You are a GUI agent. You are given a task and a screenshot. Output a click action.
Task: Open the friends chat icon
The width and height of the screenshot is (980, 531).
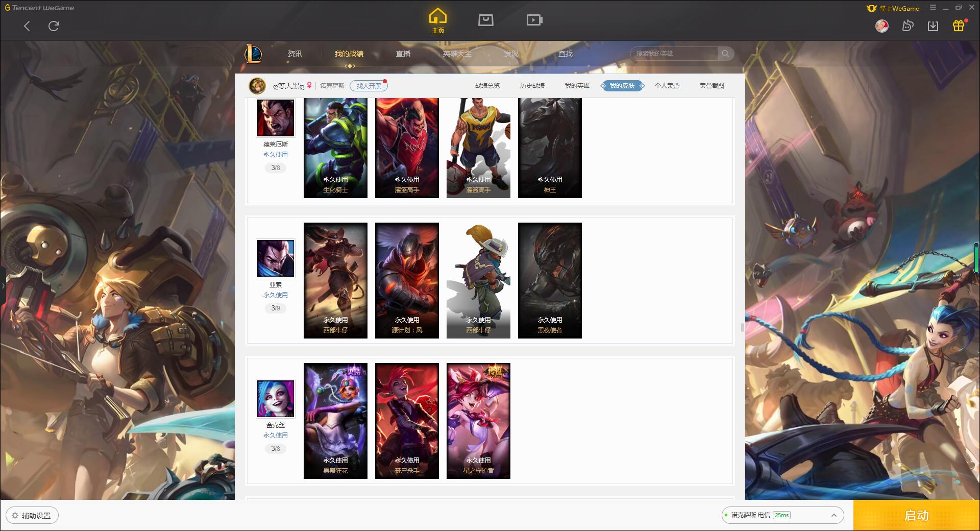click(908, 26)
